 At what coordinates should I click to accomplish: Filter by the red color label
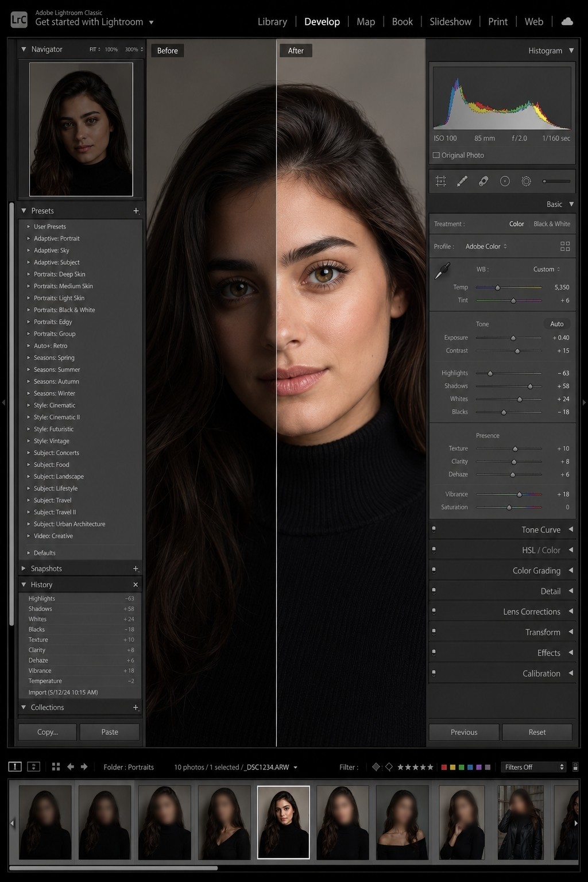444,767
